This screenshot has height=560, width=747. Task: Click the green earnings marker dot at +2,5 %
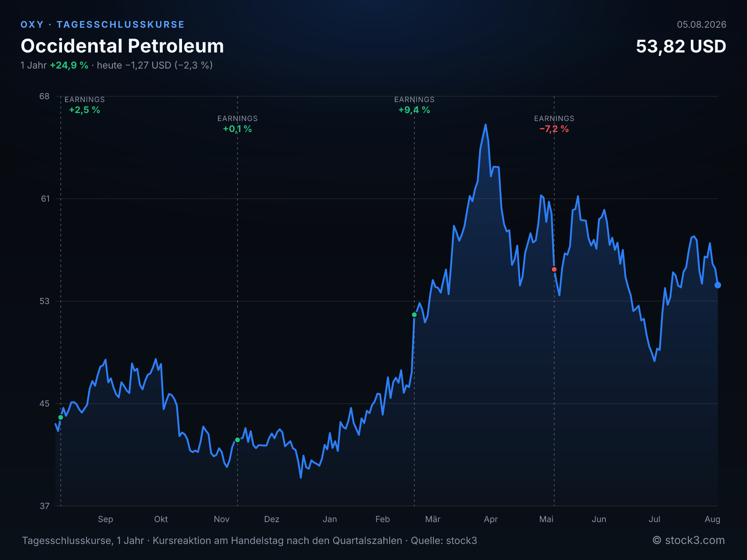pyautogui.click(x=61, y=417)
